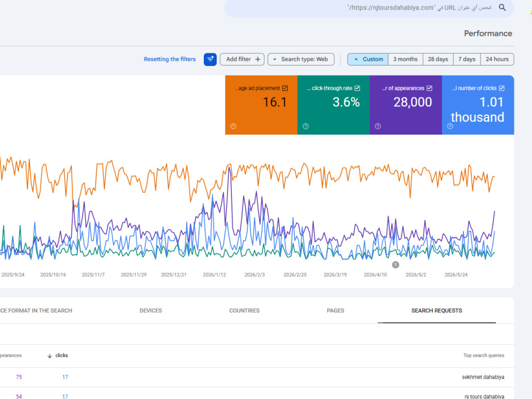Click the Top search queries column header
532x399 pixels.
point(484,355)
